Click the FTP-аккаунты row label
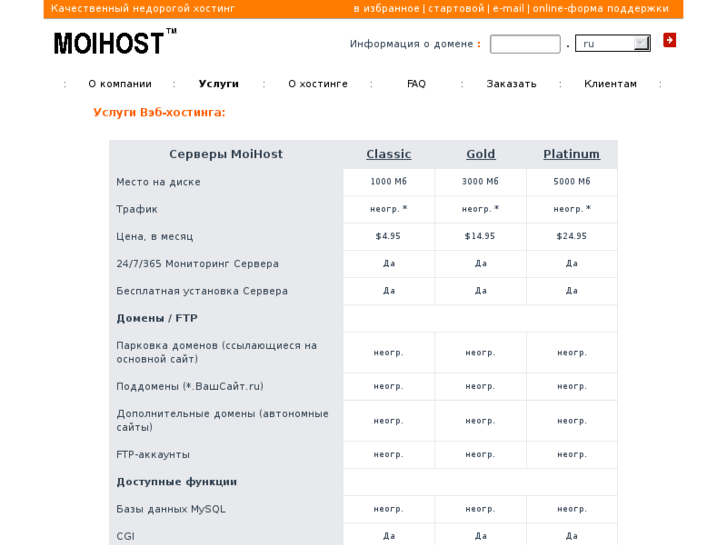Screen dimensions: 727x545 [153, 455]
